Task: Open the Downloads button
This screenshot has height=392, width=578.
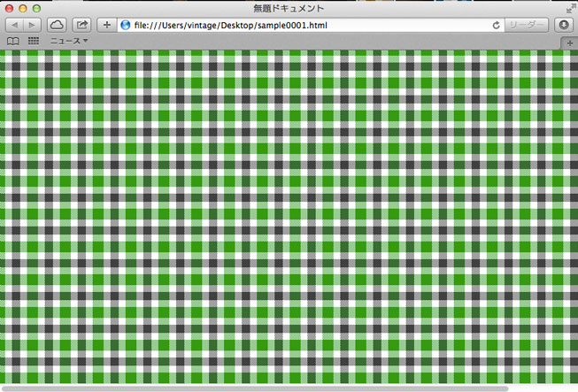Action: [x=564, y=25]
